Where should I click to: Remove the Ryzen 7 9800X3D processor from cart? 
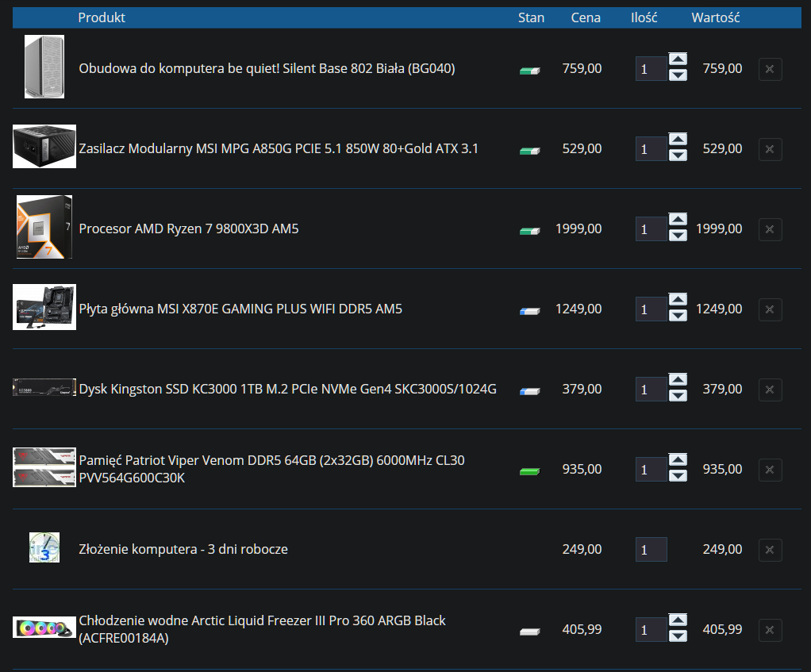coord(770,229)
